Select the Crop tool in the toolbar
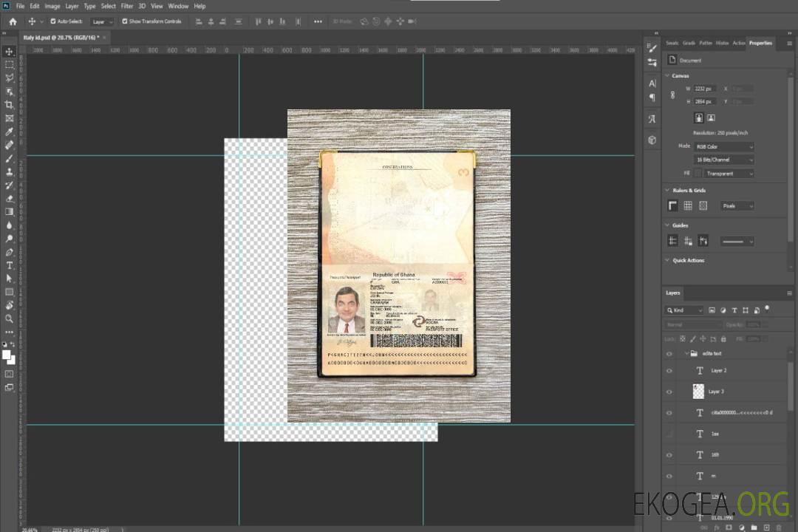The height and width of the screenshot is (532, 798). [x=10, y=105]
